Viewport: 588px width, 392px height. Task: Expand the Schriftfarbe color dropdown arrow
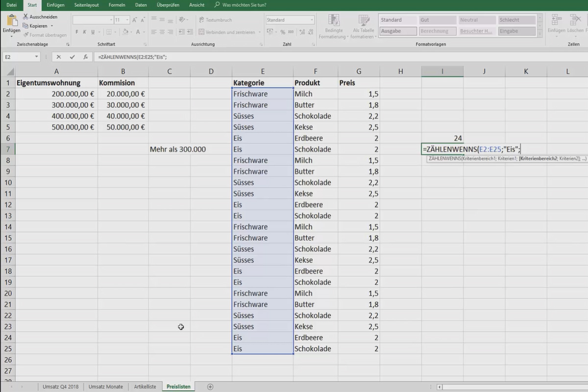tap(143, 32)
